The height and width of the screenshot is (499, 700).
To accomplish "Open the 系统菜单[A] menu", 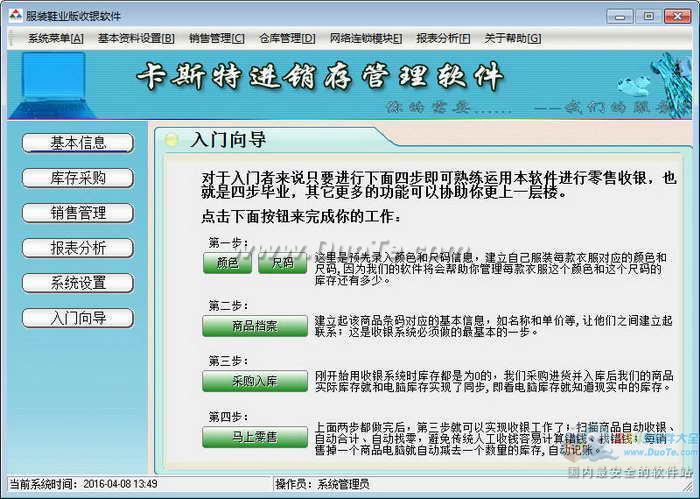I will (x=55, y=39).
